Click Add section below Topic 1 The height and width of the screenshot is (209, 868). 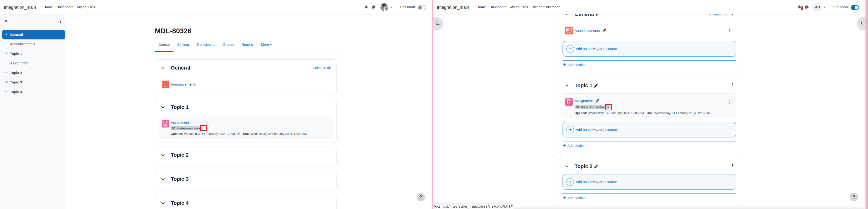(x=575, y=146)
